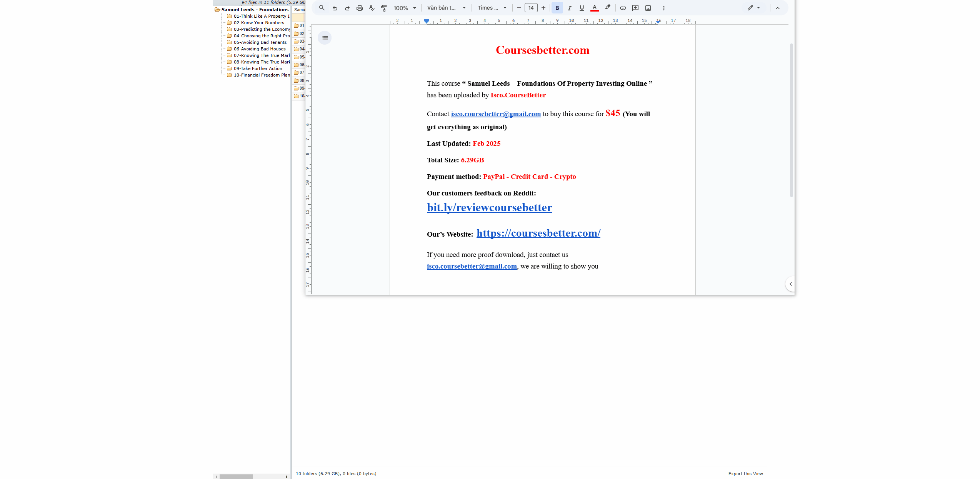Click the Export this View link
Image resolution: width=980 pixels, height=479 pixels.
point(745,474)
